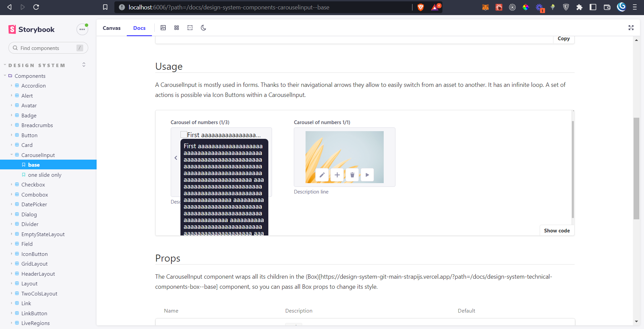The image size is (644, 329).
Task: Go full screen with the story preview
Action: pos(631,28)
